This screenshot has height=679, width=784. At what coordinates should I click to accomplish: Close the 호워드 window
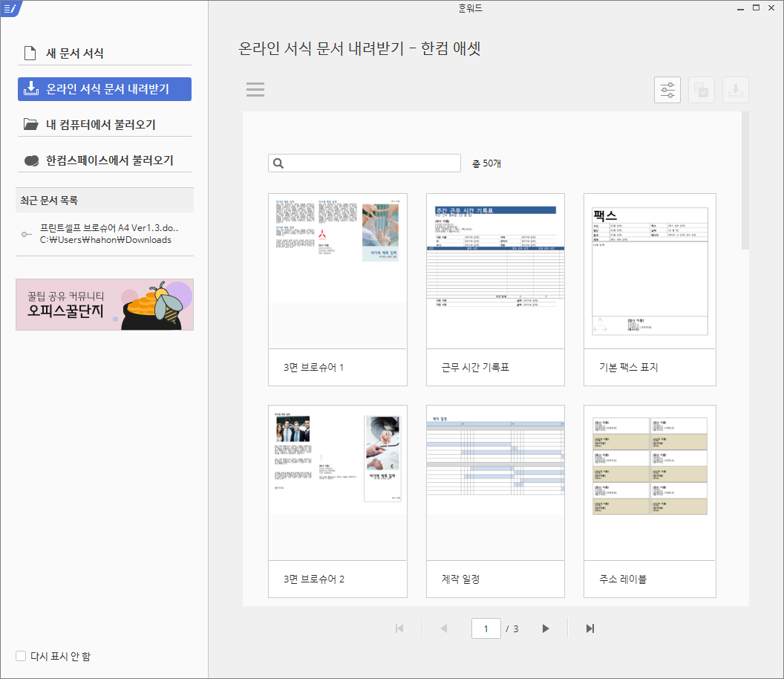point(771,7)
